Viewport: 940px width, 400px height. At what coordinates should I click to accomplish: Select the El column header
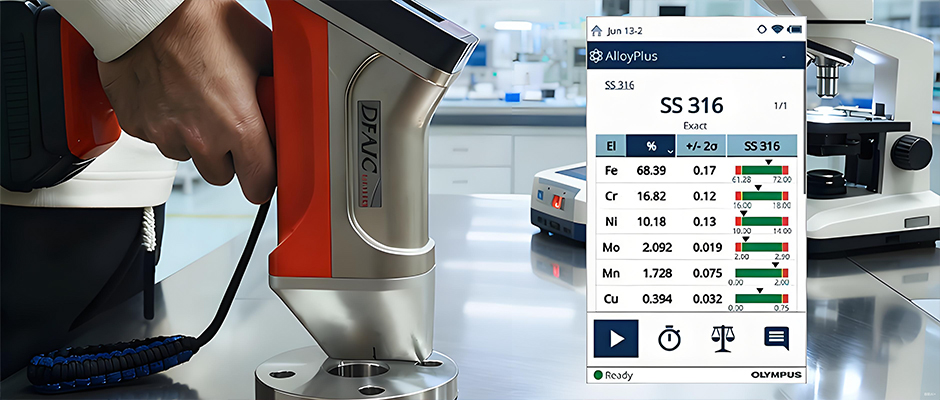point(610,147)
